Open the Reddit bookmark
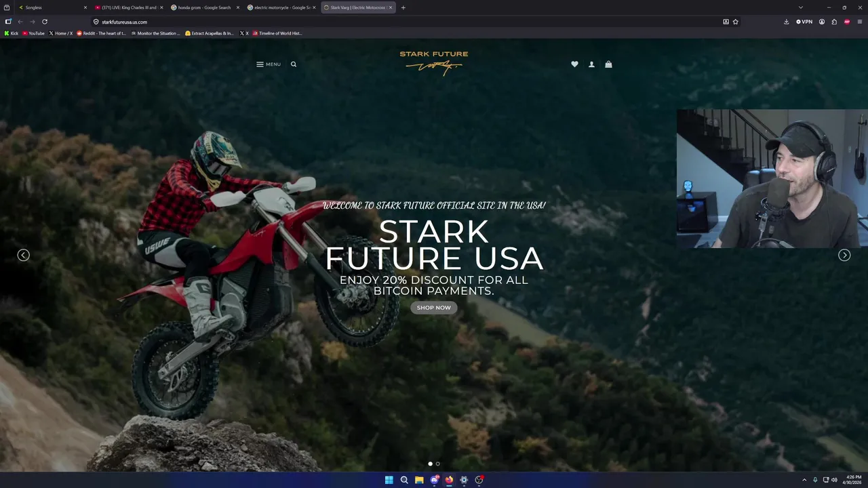The width and height of the screenshot is (868, 488). tap(102, 33)
